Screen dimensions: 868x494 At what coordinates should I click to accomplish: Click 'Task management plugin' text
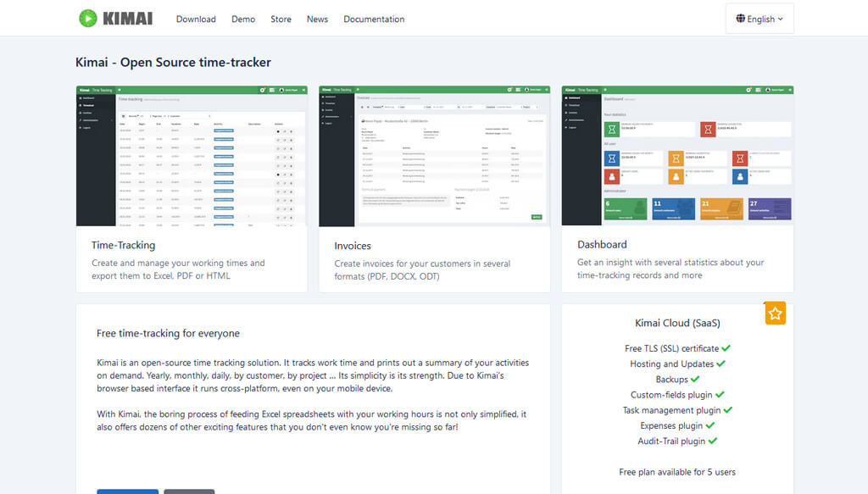671,410
